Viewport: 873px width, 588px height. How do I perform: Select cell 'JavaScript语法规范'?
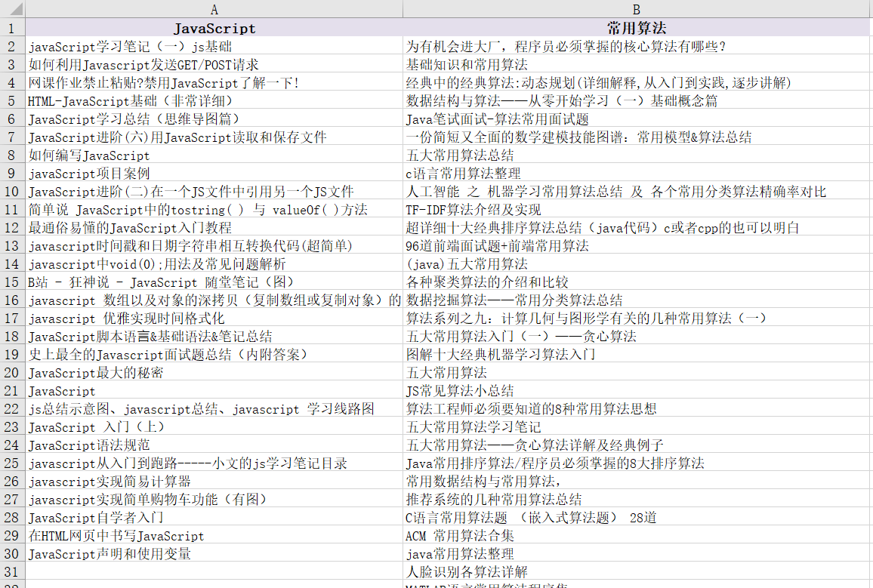214,445
